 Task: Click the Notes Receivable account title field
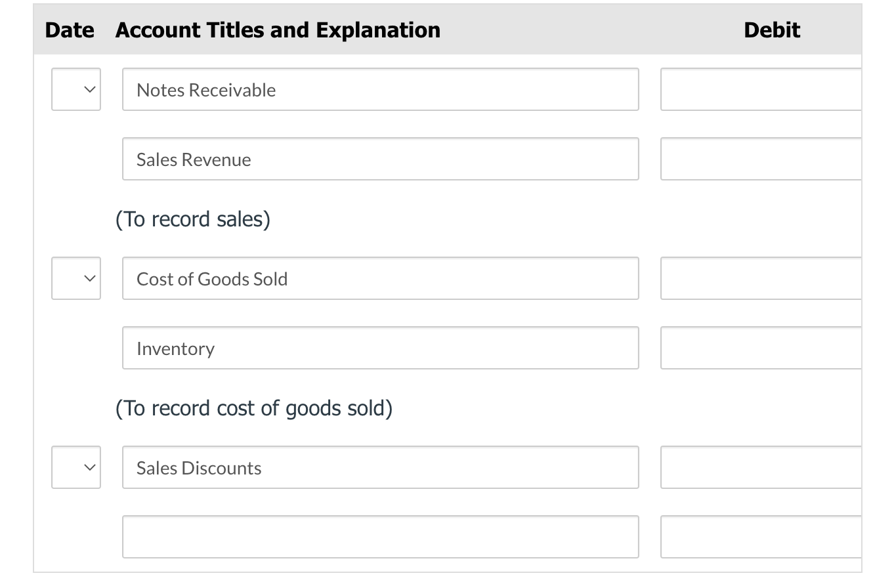click(380, 89)
